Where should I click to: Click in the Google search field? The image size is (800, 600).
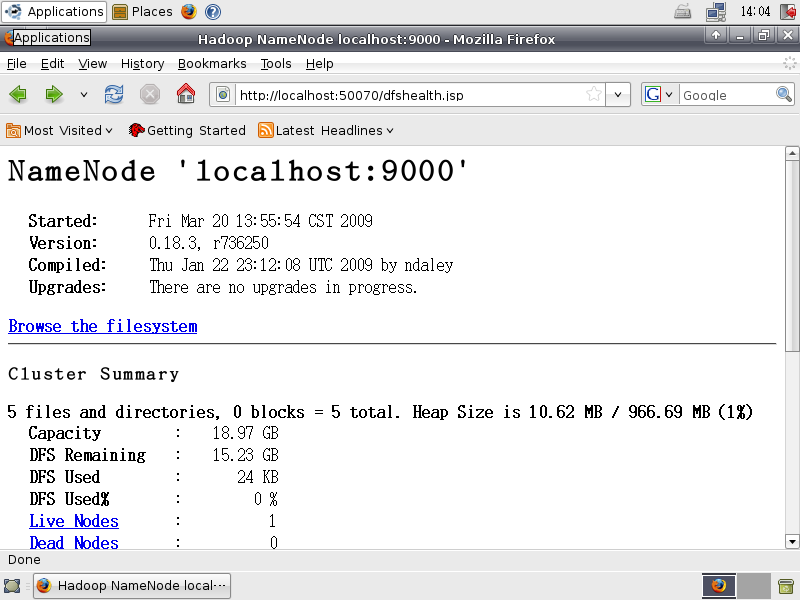727,95
